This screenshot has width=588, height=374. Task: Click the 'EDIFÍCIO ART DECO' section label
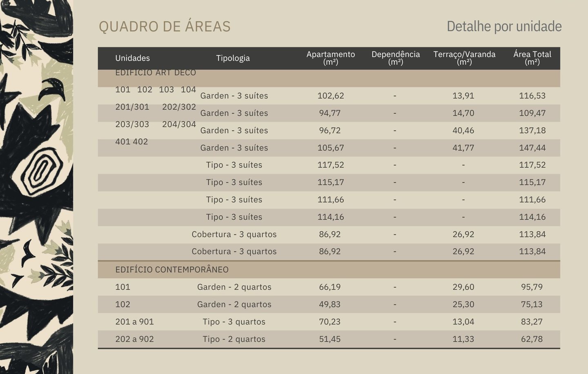pyautogui.click(x=156, y=72)
